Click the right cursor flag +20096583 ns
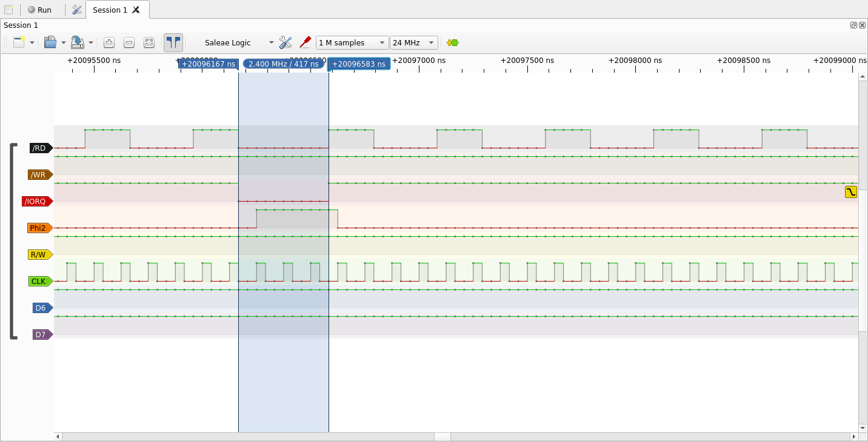The width and height of the screenshot is (868, 442). (359, 64)
